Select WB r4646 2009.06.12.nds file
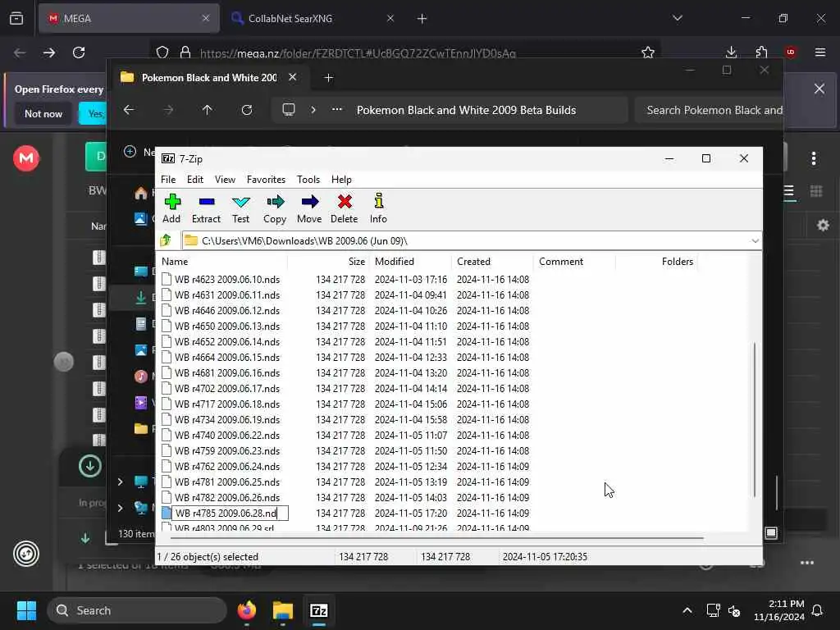The height and width of the screenshot is (630, 840). [x=227, y=310]
